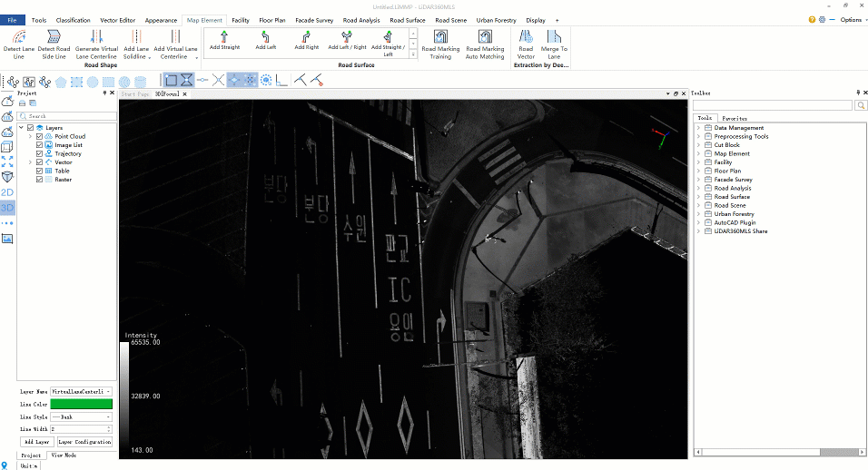
Task: Uncheck the Point Cloud layer checkbox
Action: [39, 137]
